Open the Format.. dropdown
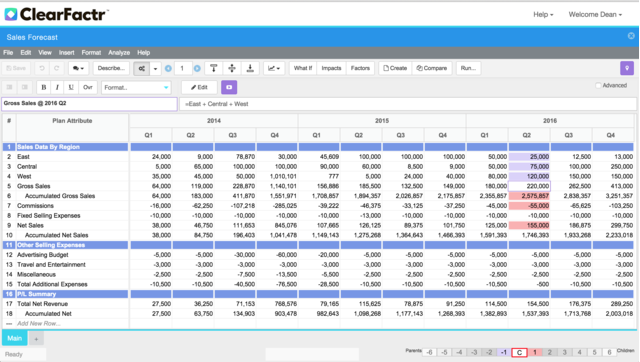 (x=136, y=87)
